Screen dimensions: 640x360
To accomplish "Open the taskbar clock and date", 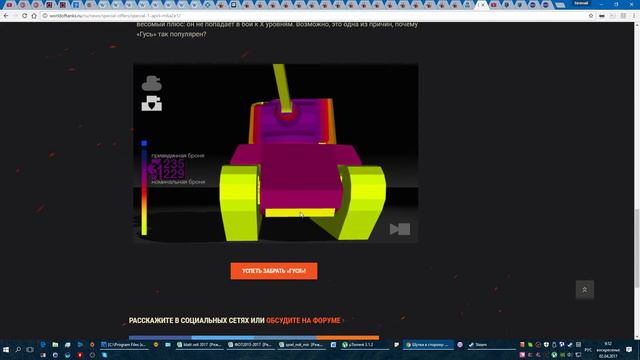I will [x=608, y=350].
